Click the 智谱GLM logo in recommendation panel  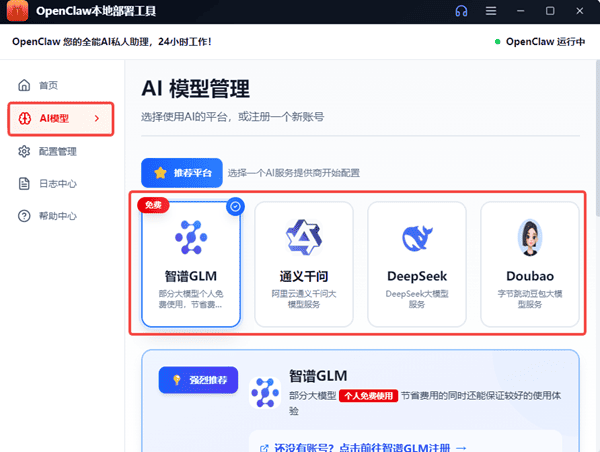(x=265, y=393)
